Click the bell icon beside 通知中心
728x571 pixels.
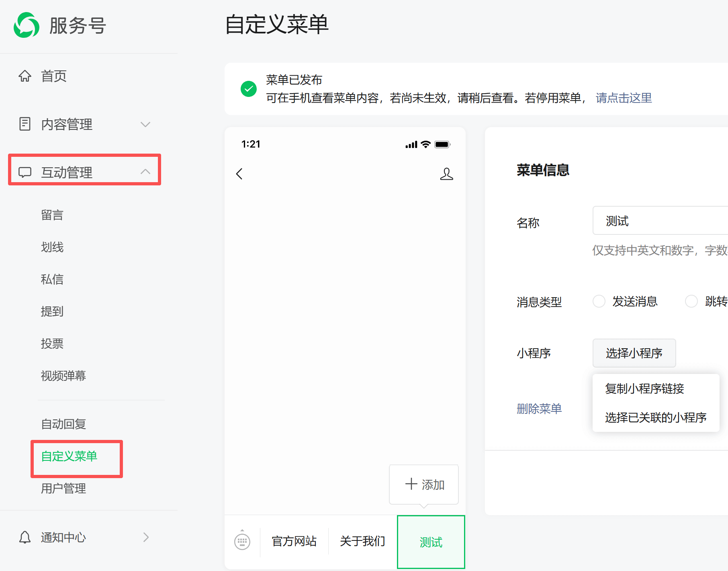25,537
